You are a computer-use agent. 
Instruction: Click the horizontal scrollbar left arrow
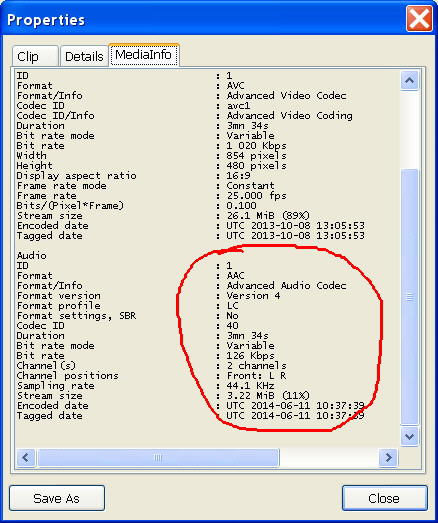coord(26,457)
